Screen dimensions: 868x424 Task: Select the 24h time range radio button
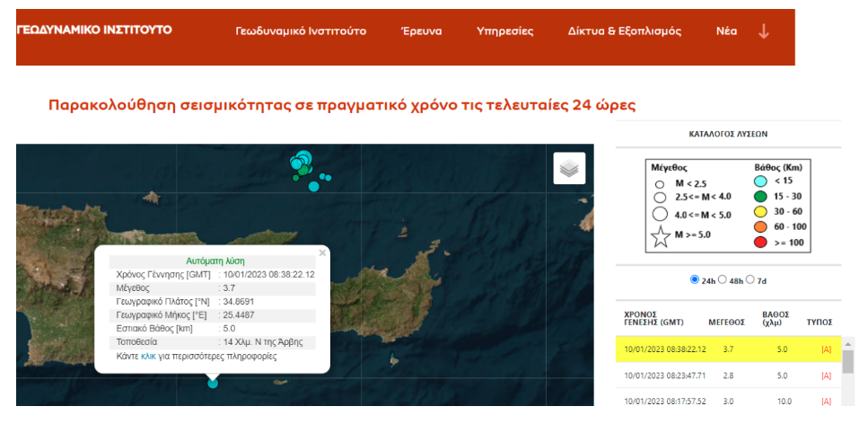tap(694, 279)
